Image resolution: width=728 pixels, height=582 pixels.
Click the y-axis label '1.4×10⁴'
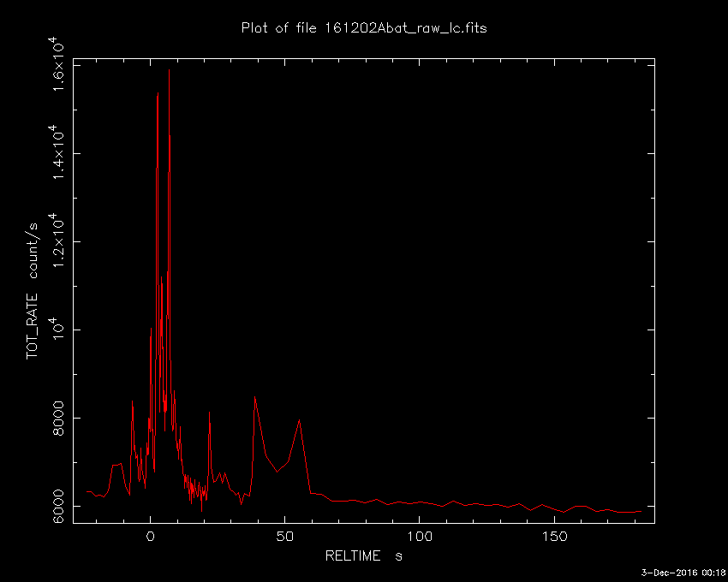pyautogui.click(x=57, y=152)
